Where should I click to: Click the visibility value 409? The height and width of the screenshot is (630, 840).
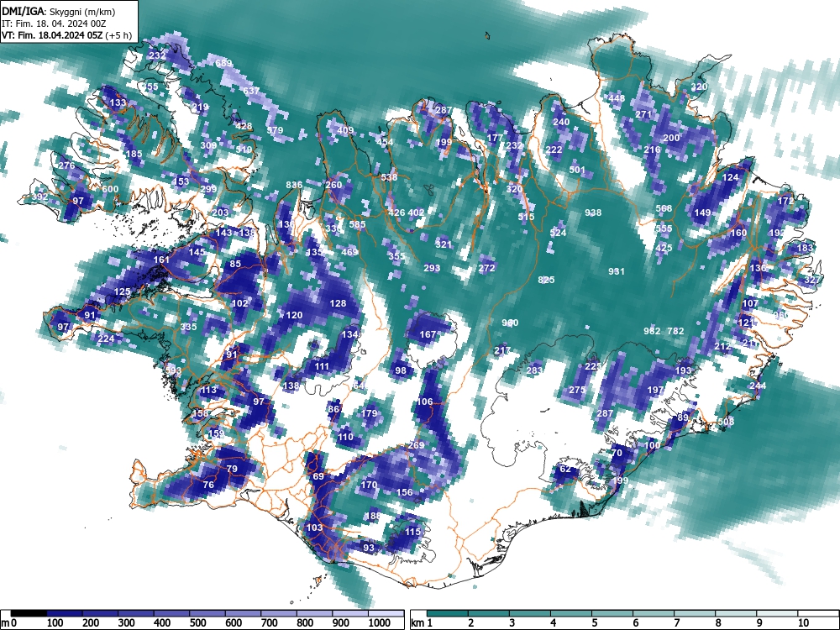[345, 130]
